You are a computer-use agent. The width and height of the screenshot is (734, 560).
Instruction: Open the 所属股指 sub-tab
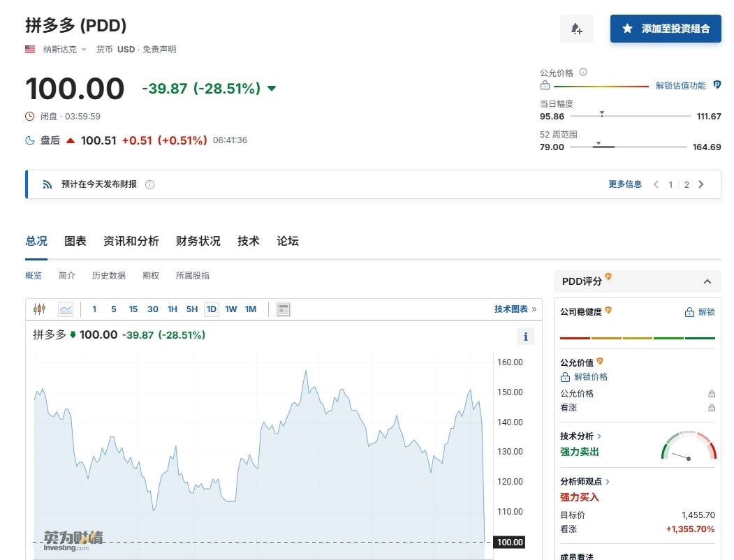[192, 276]
